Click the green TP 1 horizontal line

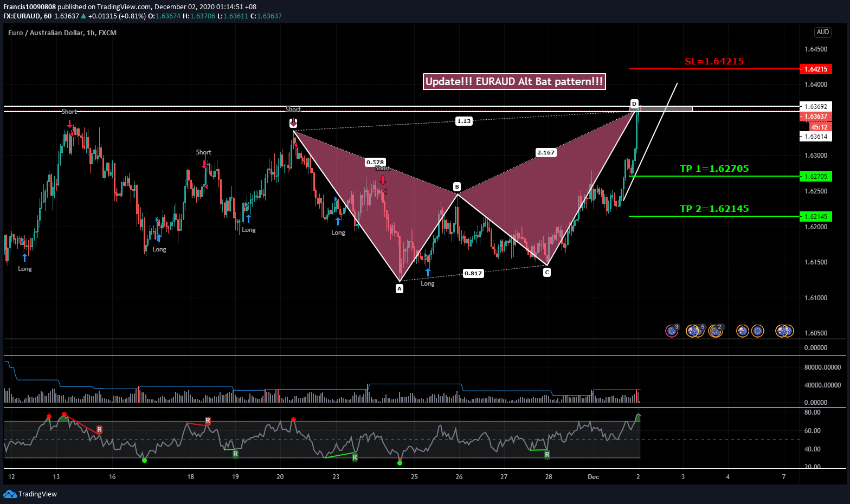[713, 176]
